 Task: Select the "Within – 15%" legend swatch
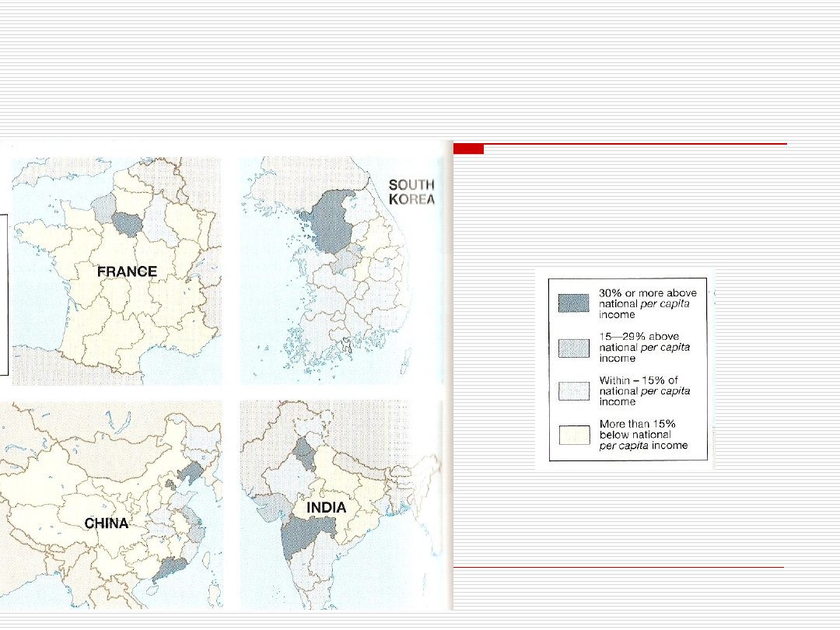point(575,391)
